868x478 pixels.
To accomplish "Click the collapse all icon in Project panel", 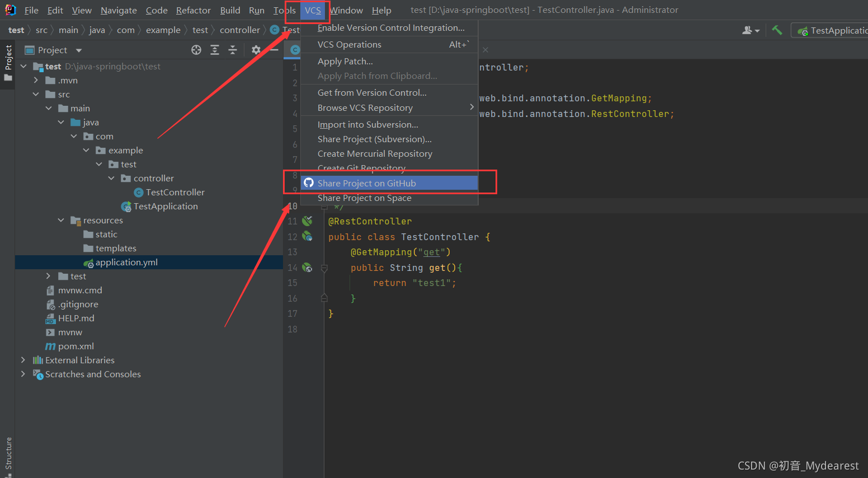I will click(x=233, y=50).
